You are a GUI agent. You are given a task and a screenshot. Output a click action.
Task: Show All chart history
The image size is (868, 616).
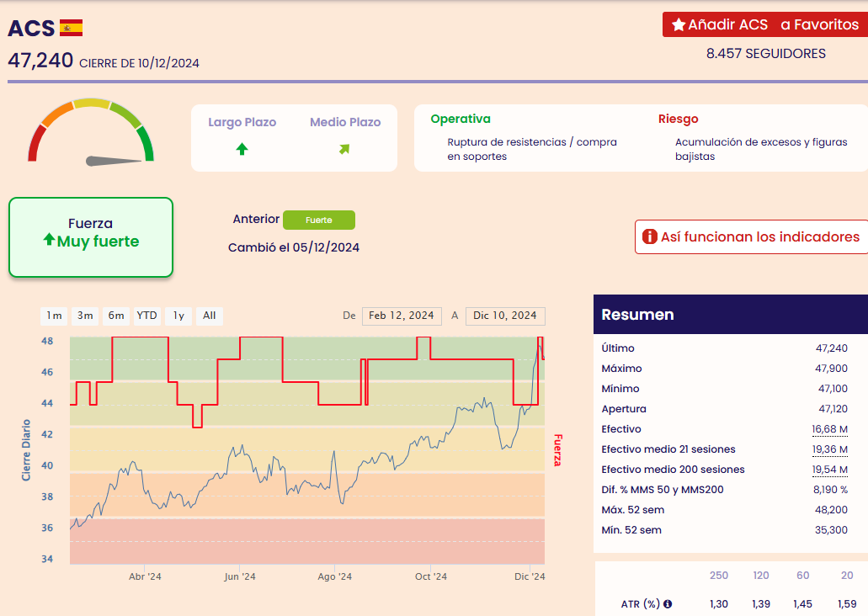(x=210, y=316)
